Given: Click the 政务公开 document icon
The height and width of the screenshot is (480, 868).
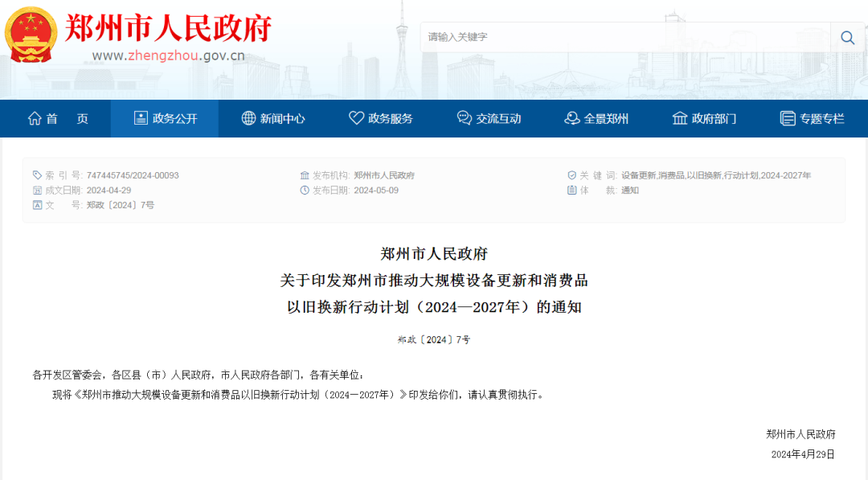Looking at the screenshot, I should coord(141,118).
